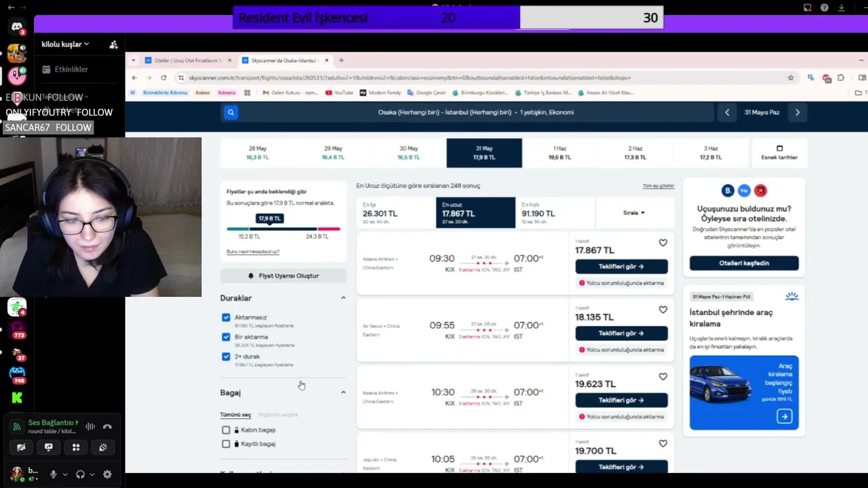The image size is (868, 488).
Task: Click Teklifleri gör for the 17.867 TL flight
Action: [621, 266]
